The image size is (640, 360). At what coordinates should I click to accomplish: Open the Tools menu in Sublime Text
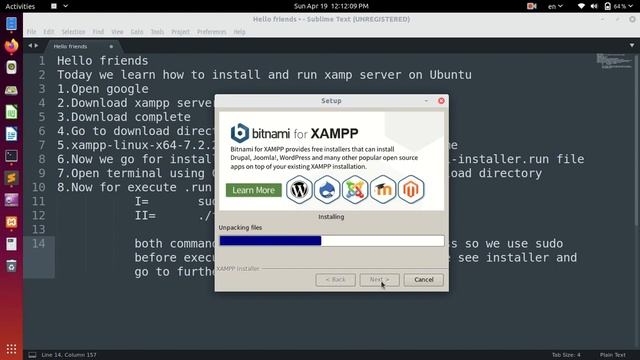coord(158,32)
